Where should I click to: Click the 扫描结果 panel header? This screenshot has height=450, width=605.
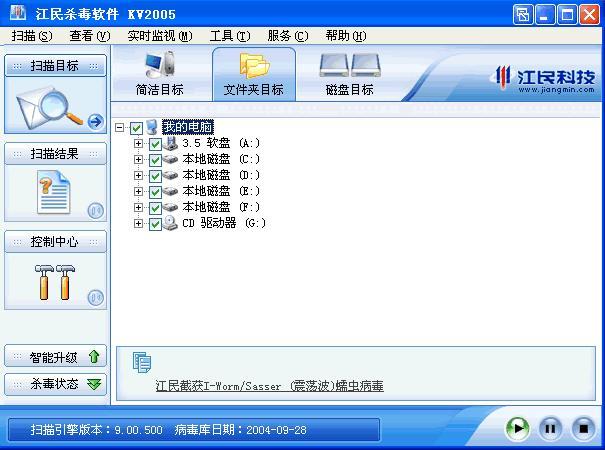(x=55, y=154)
